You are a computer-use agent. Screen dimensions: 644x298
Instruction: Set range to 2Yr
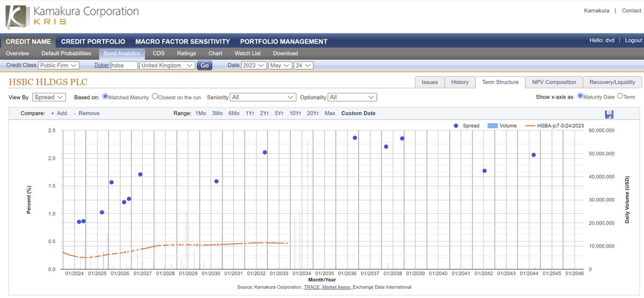coord(265,113)
